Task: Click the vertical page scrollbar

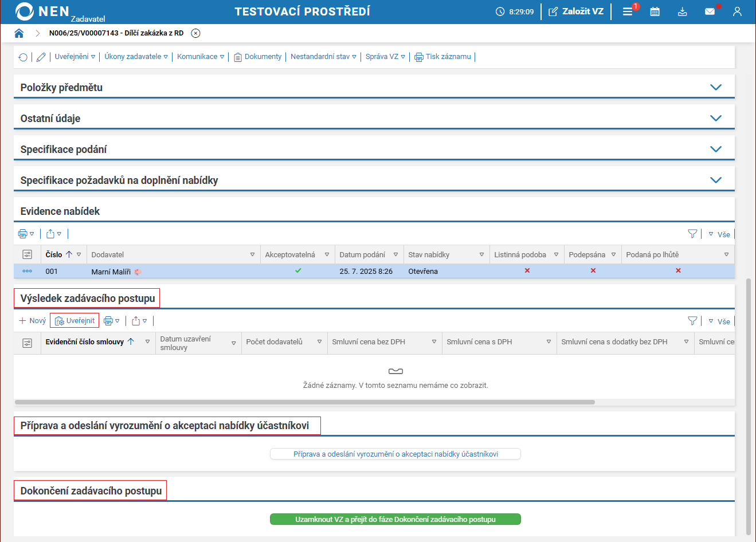Action: (748, 406)
